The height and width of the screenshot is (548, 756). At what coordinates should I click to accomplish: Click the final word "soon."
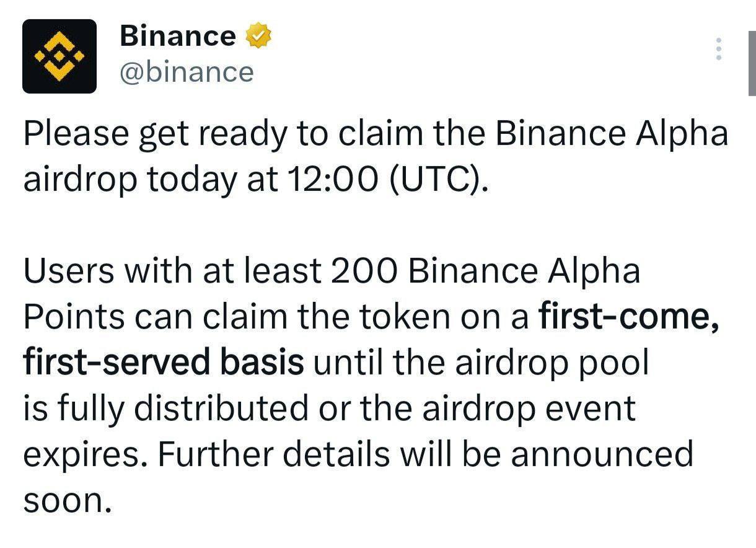68,501
